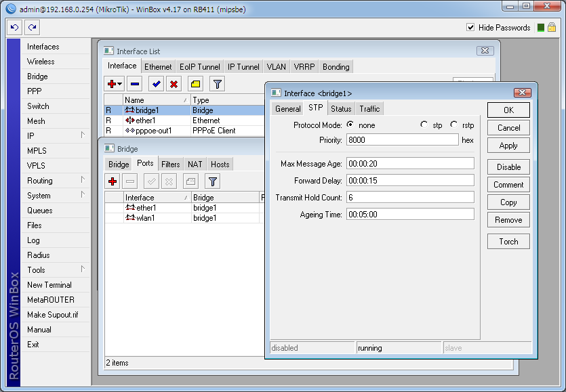Click the Copy button in Interface bridge1

coord(508,202)
